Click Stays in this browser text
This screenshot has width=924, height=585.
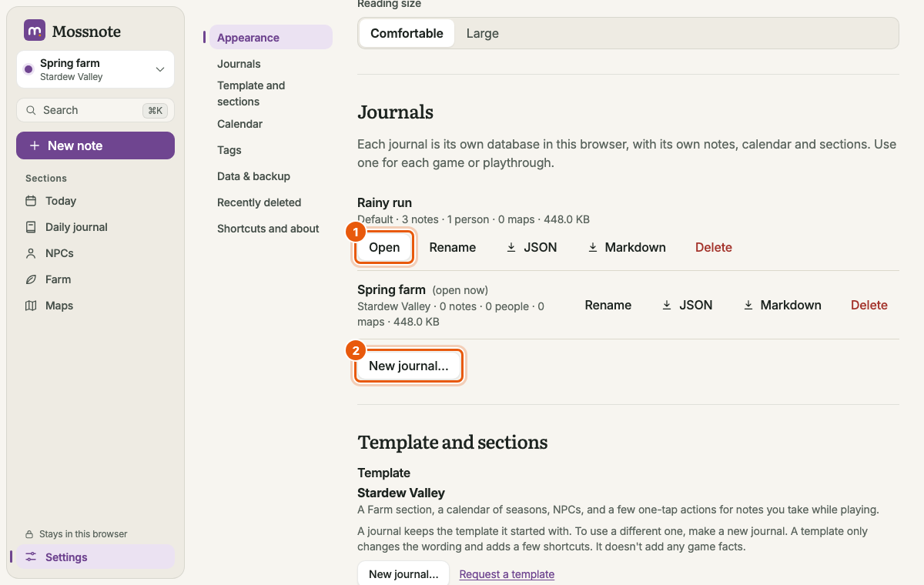tap(83, 534)
